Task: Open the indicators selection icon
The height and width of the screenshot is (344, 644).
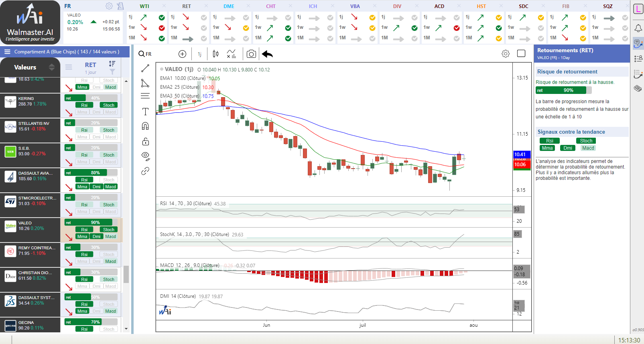Action: point(232,54)
